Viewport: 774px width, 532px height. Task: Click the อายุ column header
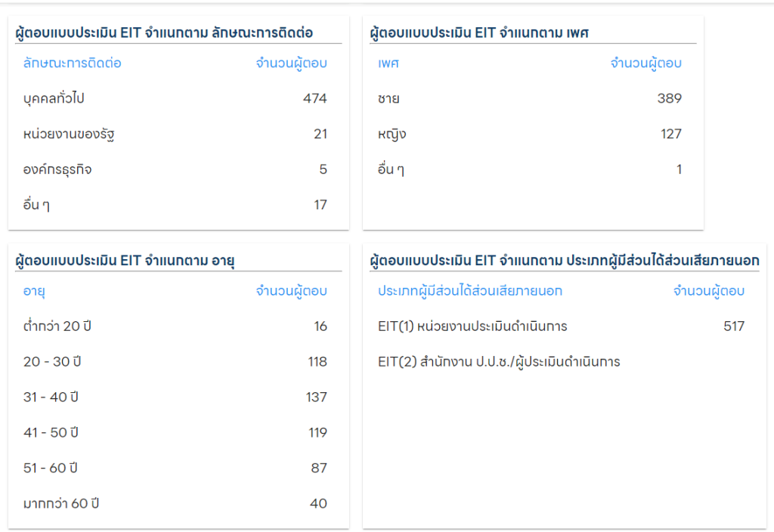(35, 291)
